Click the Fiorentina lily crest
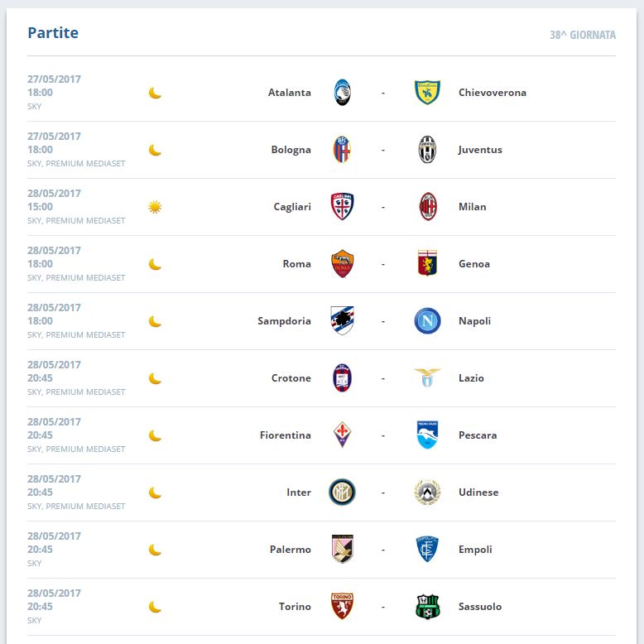This screenshot has width=644, height=644. coord(342,435)
